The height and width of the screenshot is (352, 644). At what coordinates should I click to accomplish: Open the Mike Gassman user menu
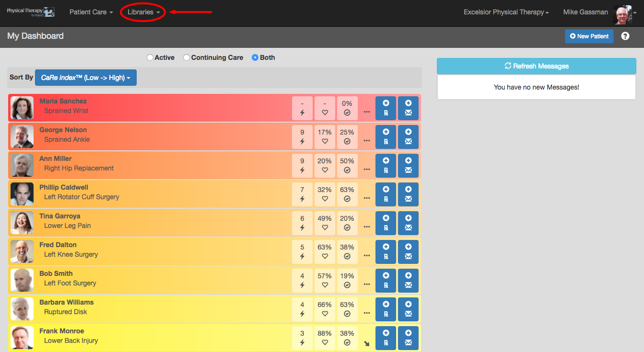(597, 13)
